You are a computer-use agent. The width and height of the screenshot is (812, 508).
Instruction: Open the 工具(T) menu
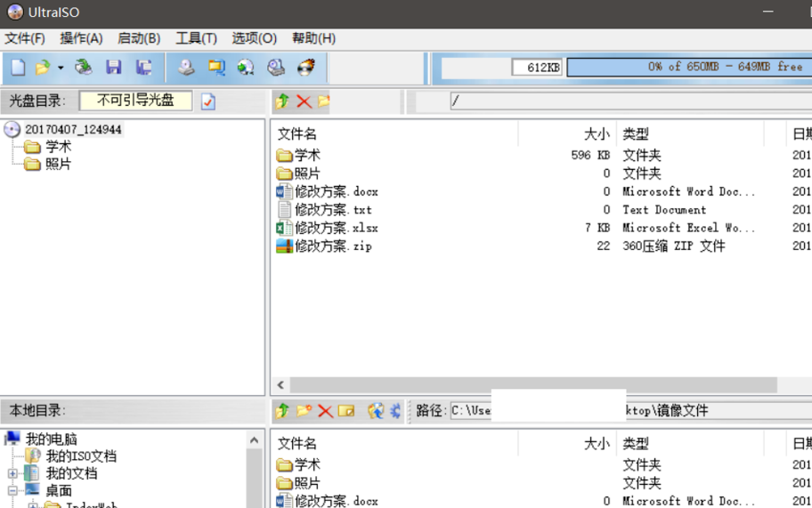coord(196,38)
